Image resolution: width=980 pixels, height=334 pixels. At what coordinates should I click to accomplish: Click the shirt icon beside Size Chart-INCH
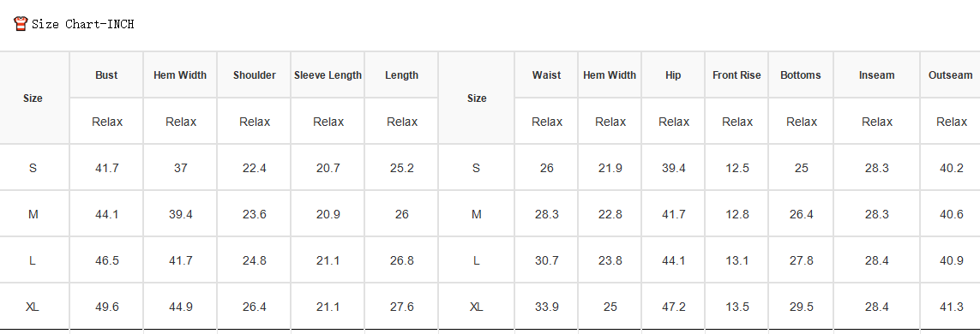21,24
